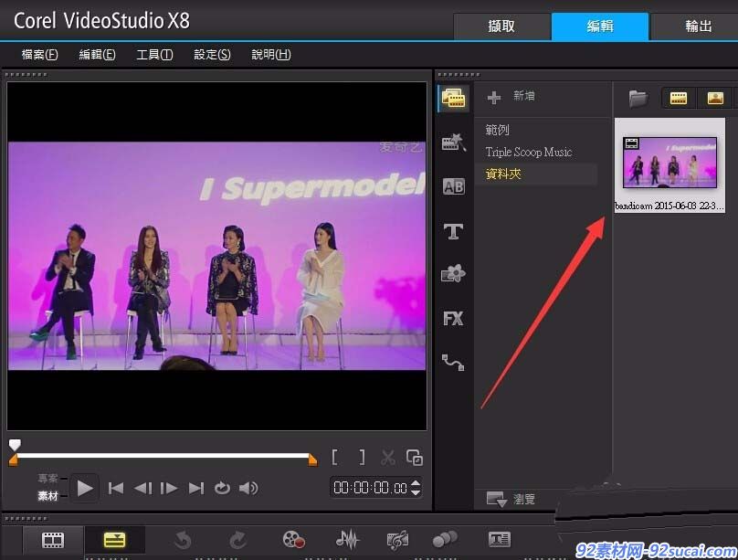Open the 工具(T) menu

pos(154,55)
